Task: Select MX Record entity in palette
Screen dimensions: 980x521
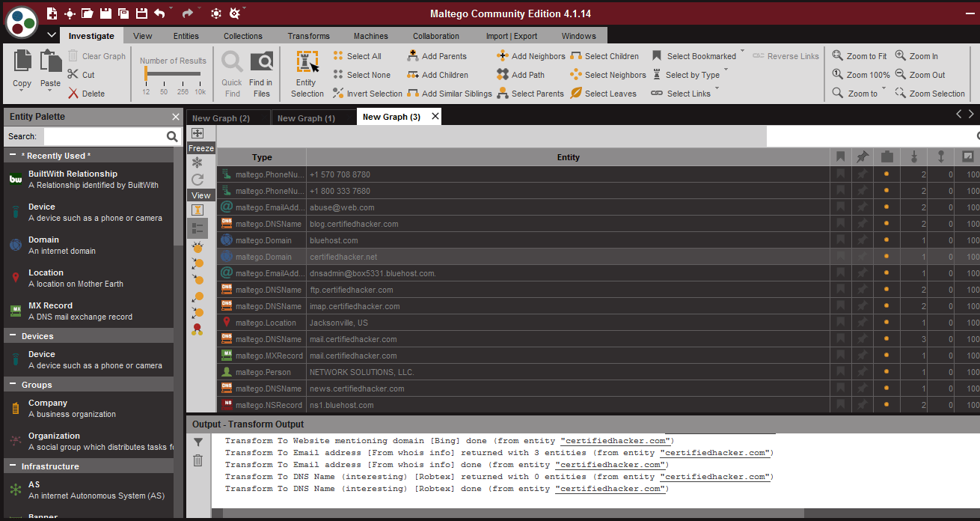Action: click(x=88, y=311)
